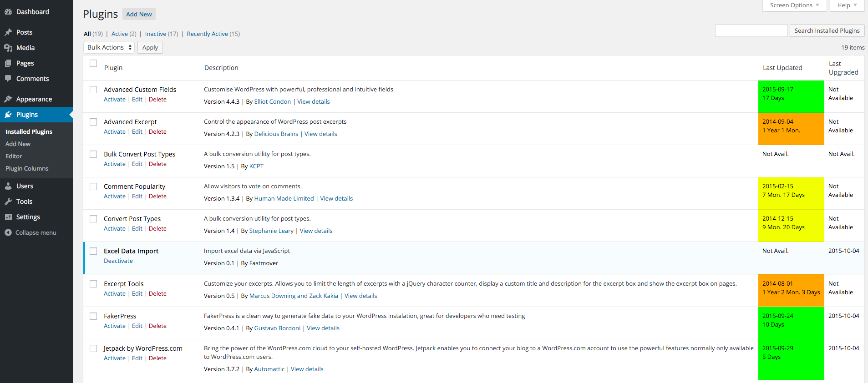The height and width of the screenshot is (383, 868).
Task: Deactivate the Excel Data Import plugin
Action: pos(118,261)
